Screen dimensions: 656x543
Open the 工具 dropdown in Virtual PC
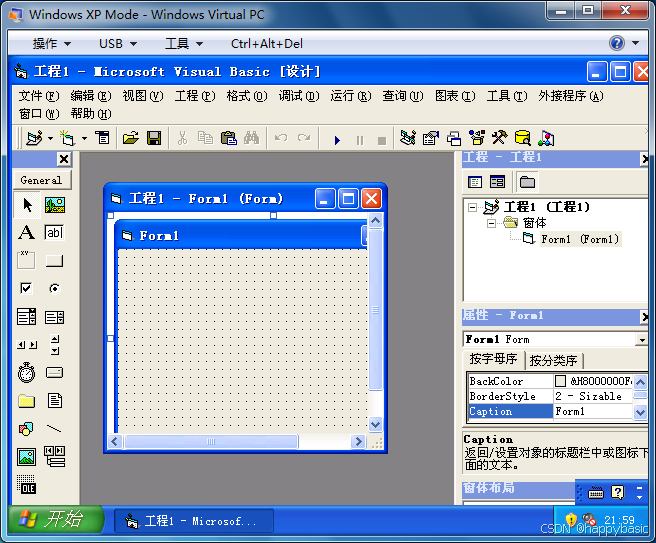(x=184, y=44)
